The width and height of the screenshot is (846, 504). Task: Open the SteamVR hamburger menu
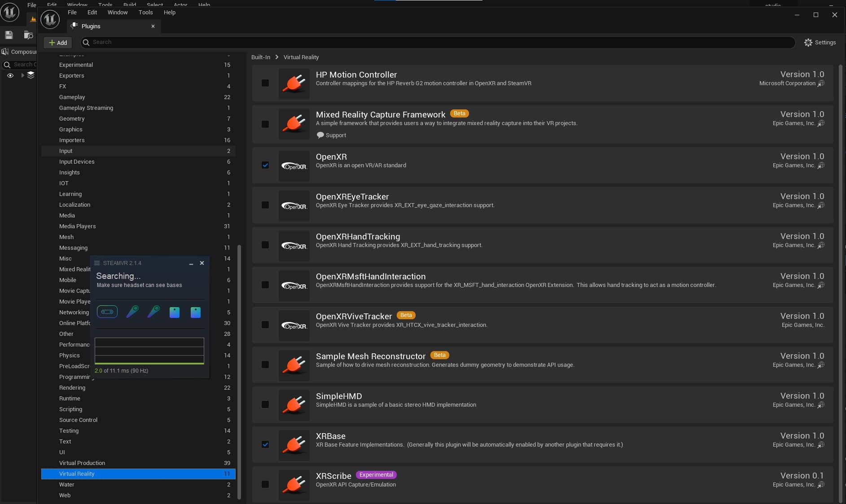point(97,263)
